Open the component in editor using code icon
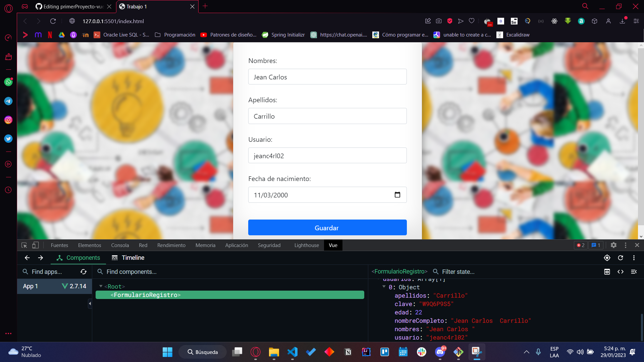Screen dimensions: 644x362 (x=621, y=271)
